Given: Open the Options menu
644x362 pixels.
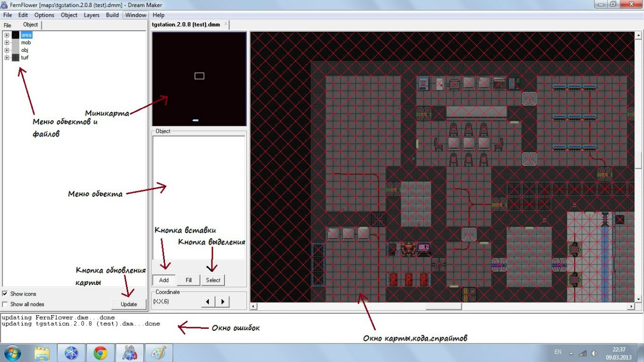Looking at the screenshot, I should 44,15.
